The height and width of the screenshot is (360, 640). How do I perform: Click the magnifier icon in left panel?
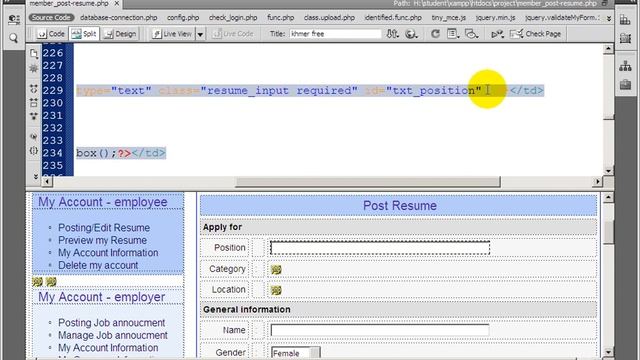[13, 38]
